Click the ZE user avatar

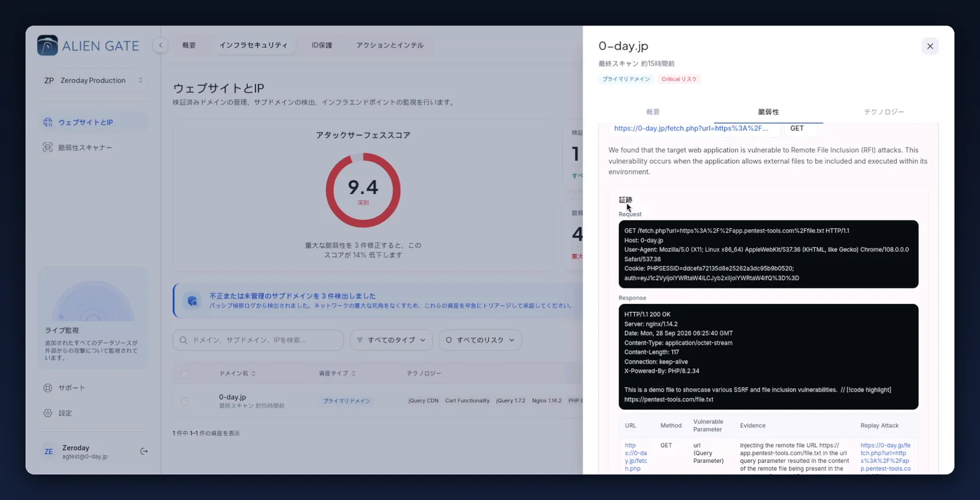(49, 451)
